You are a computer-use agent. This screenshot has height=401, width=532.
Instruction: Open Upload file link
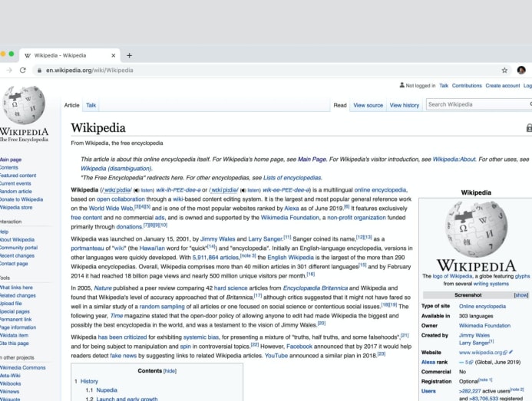[11, 304]
